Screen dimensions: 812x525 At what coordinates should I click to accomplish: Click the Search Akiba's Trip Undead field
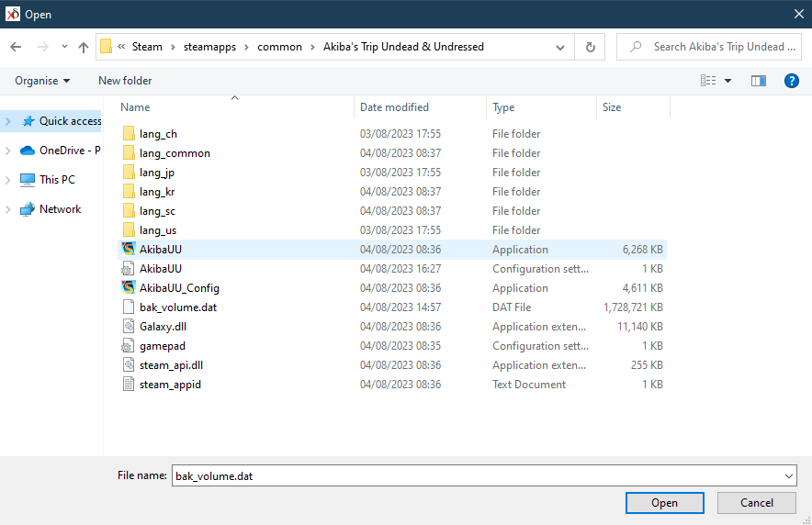point(709,47)
